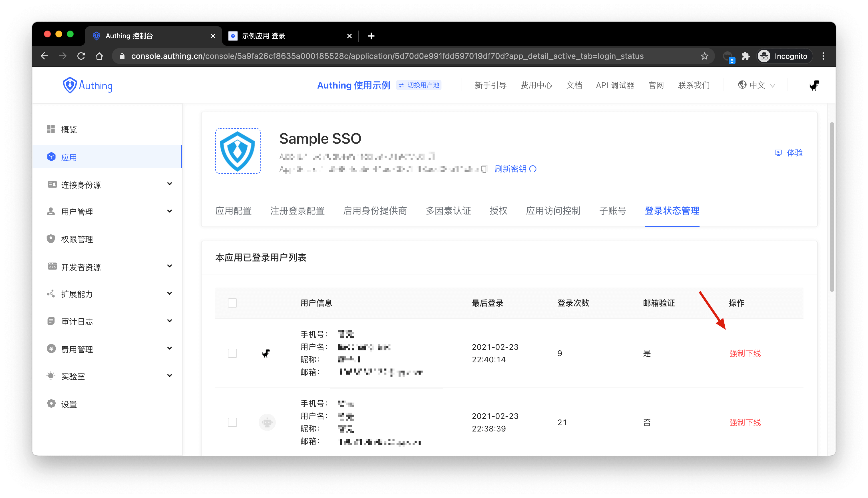
Task: Click the browser reload page icon
Action: pos(81,56)
